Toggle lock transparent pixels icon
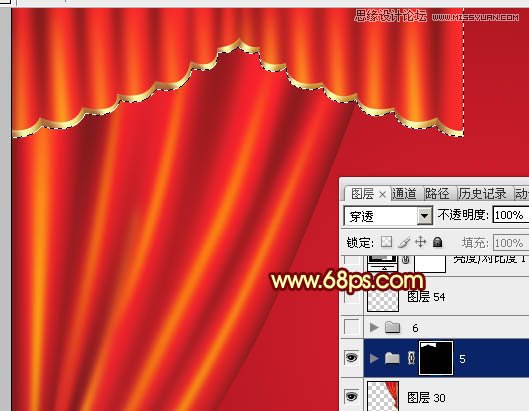Viewport: 529px width, 411px height. click(386, 242)
